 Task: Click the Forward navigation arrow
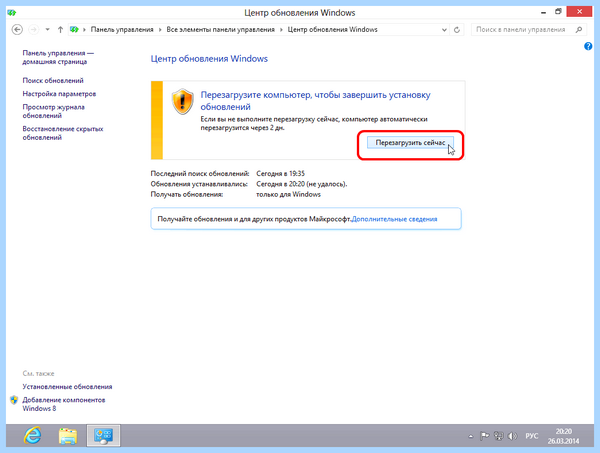coord(34,29)
